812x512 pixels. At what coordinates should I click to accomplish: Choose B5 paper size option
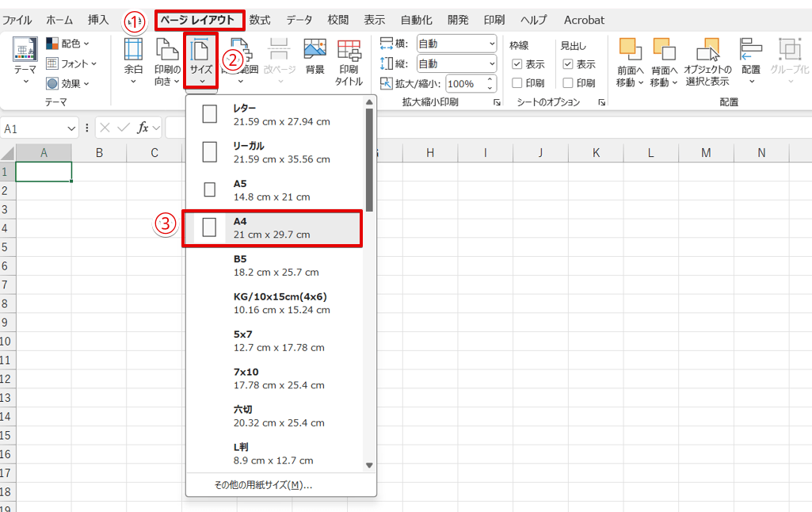point(276,266)
